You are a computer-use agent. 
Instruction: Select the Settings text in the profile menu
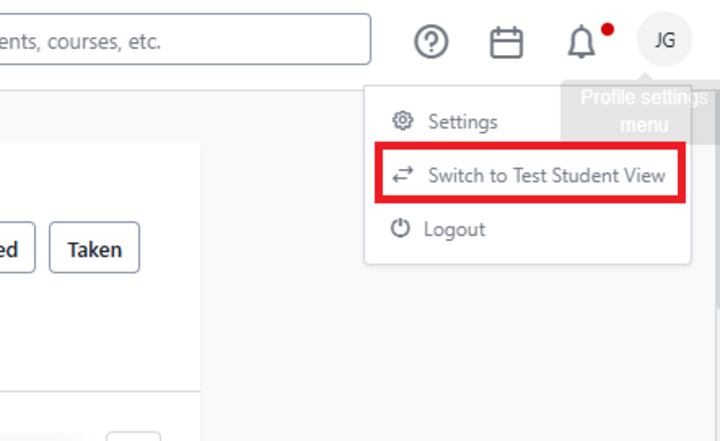[x=462, y=122]
